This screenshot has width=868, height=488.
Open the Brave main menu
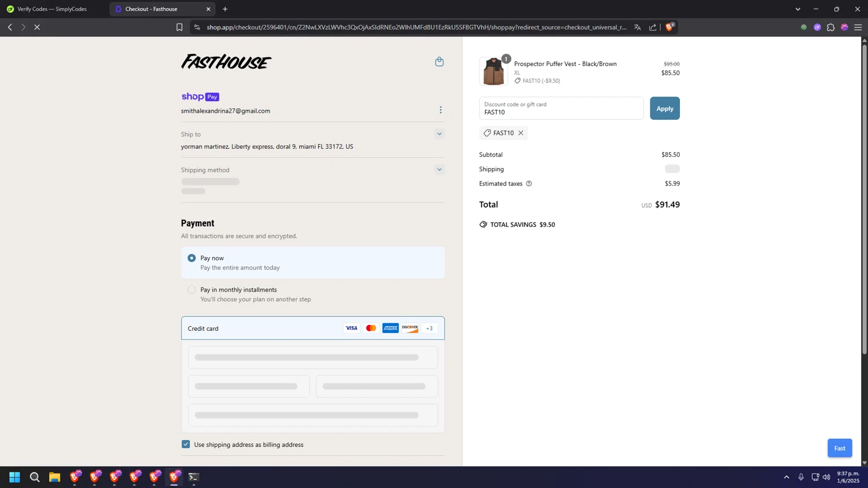pyautogui.click(x=858, y=27)
